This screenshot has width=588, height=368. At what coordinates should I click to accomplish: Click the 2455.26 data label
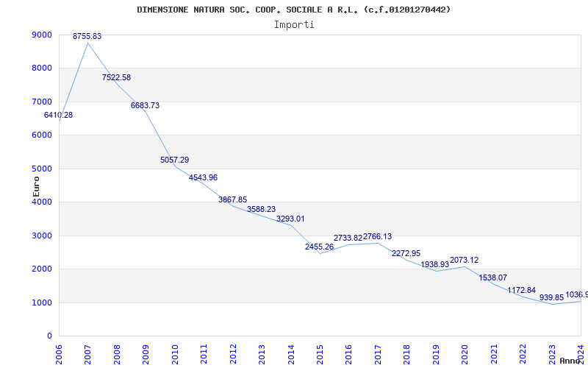(320, 247)
